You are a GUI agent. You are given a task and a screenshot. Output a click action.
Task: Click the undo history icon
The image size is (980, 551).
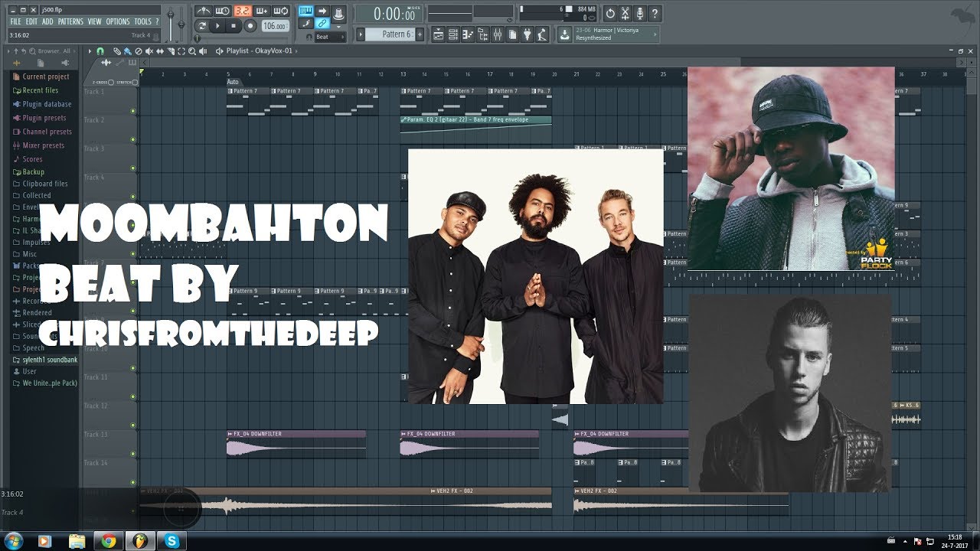(x=610, y=13)
